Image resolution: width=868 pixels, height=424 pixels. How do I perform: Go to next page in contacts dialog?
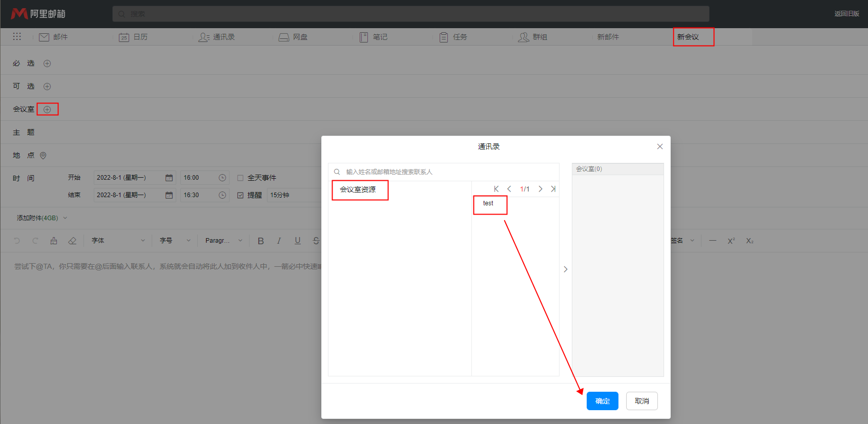pos(540,189)
